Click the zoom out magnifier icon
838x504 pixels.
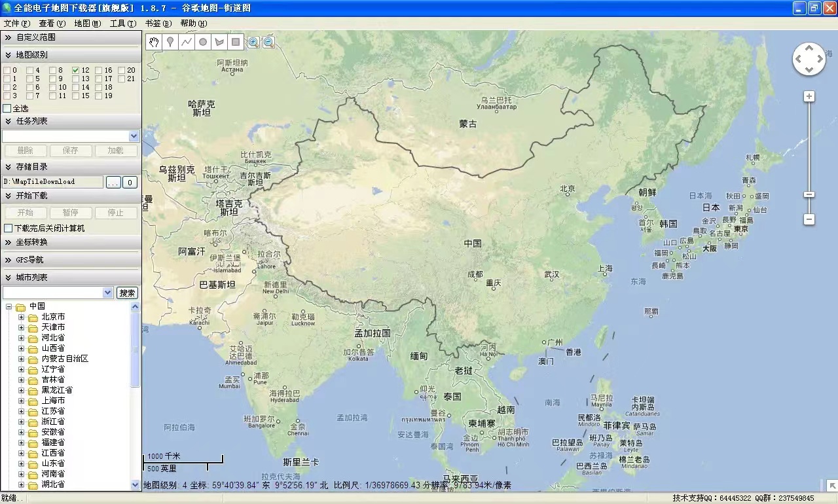(x=268, y=41)
